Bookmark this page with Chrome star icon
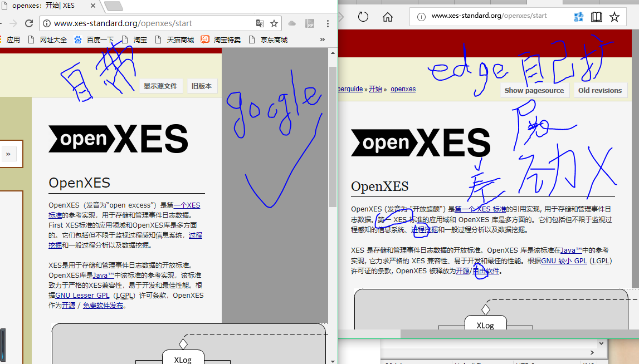The height and width of the screenshot is (364, 639). (x=274, y=23)
